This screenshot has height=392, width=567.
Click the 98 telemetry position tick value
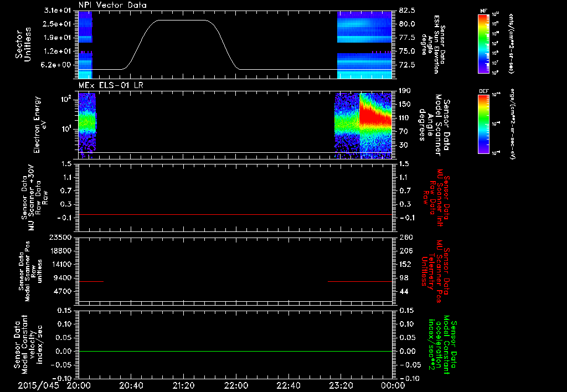coord(404,278)
